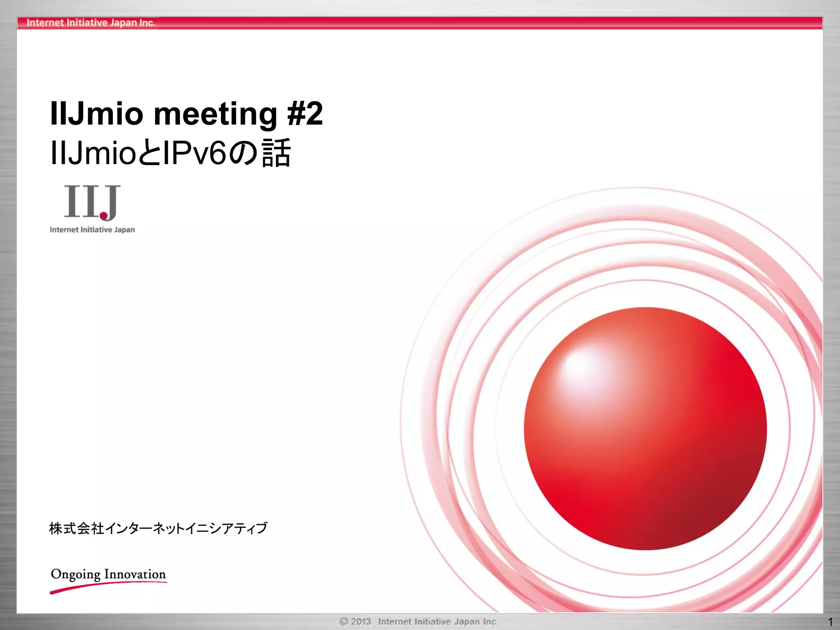This screenshot has height=630, width=840.
Task: Click the '#2' in the title
Action: tap(305, 114)
